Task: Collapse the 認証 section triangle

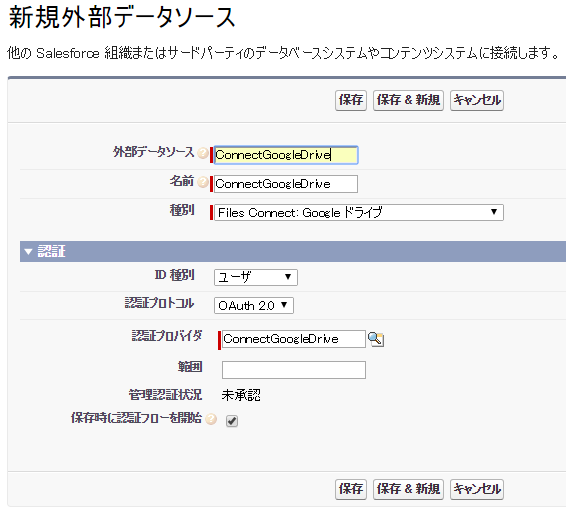Action: click(x=28, y=252)
